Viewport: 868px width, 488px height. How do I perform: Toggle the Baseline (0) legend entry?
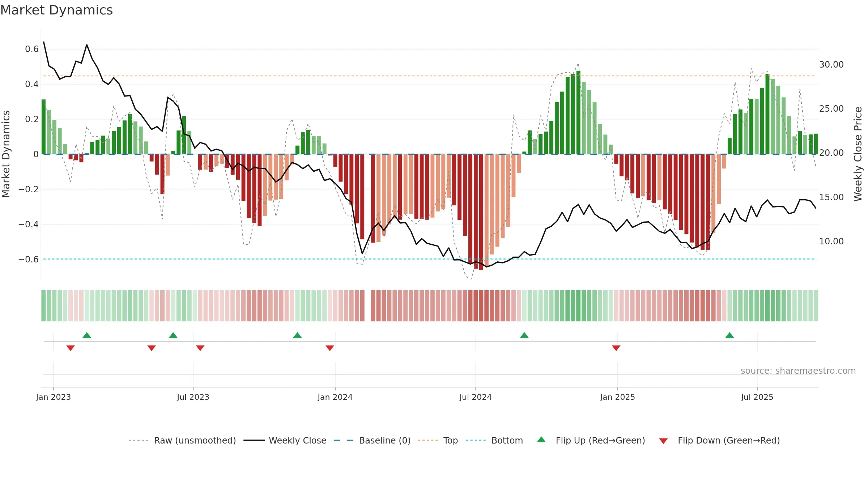(372, 440)
